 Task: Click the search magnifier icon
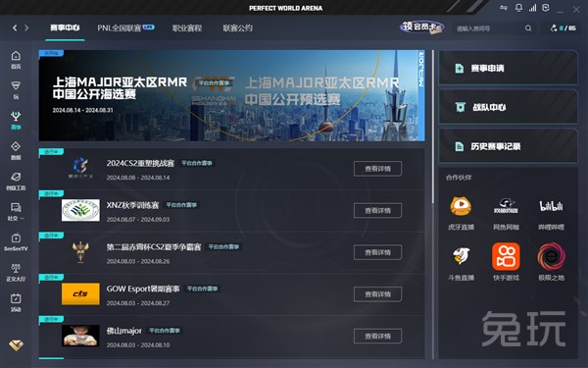coord(528,28)
